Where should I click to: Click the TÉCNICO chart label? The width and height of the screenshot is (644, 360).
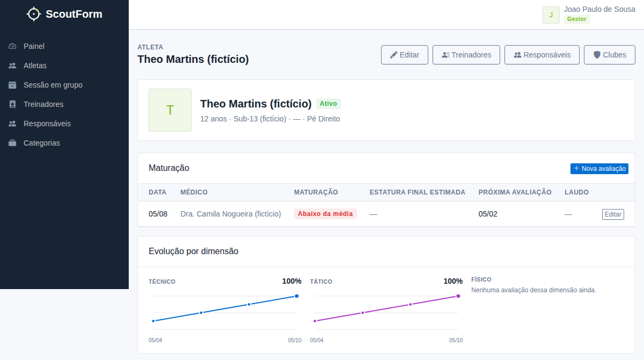[162, 282]
